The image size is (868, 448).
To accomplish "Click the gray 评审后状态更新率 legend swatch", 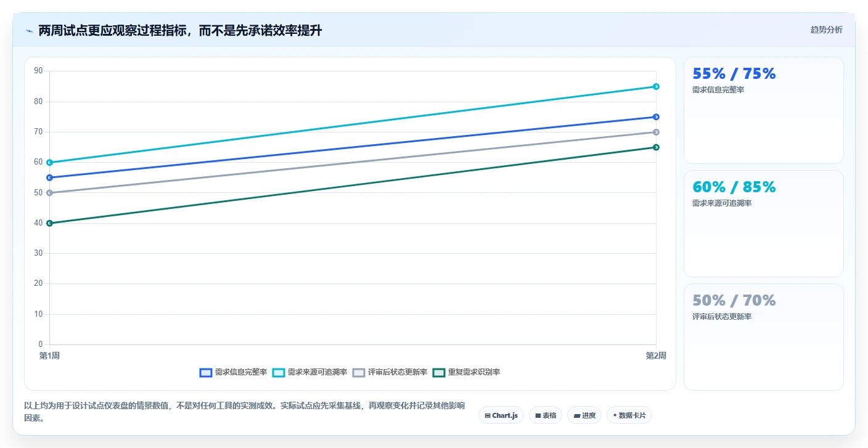I will (x=359, y=373).
